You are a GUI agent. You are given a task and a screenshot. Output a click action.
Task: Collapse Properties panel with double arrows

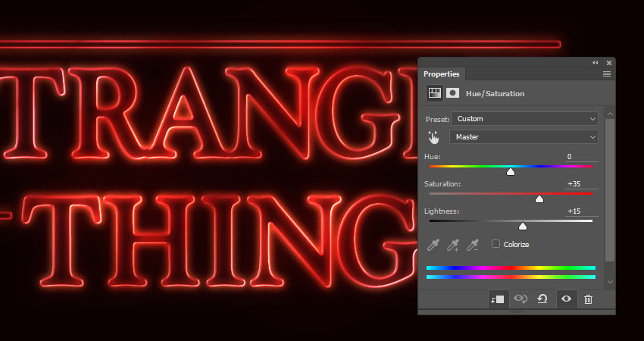(595, 63)
